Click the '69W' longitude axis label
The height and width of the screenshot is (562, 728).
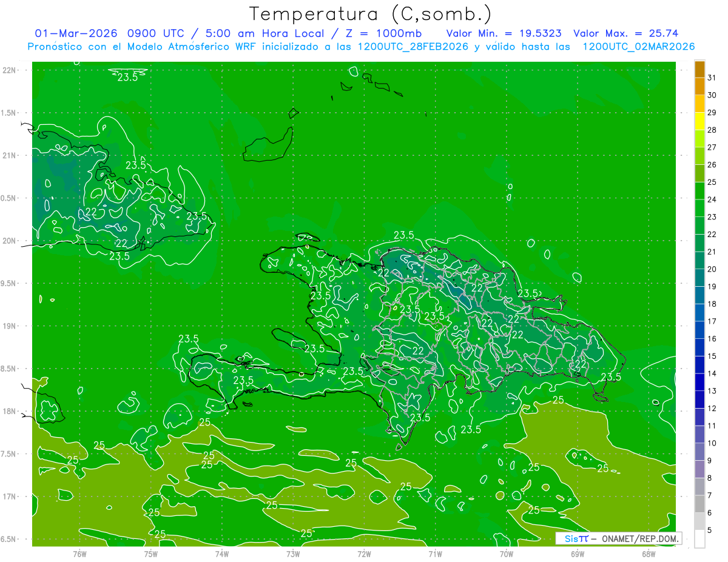pyautogui.click(x=578, y=554)
